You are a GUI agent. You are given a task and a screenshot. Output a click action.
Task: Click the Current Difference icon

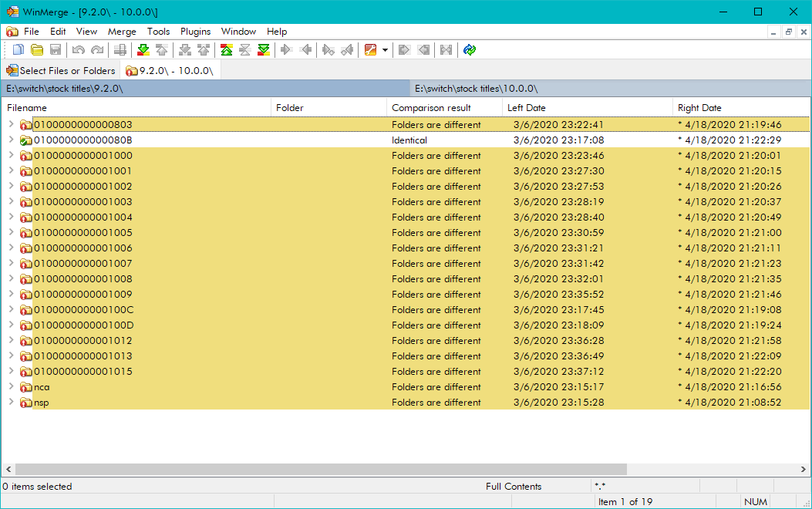(245, 49)
